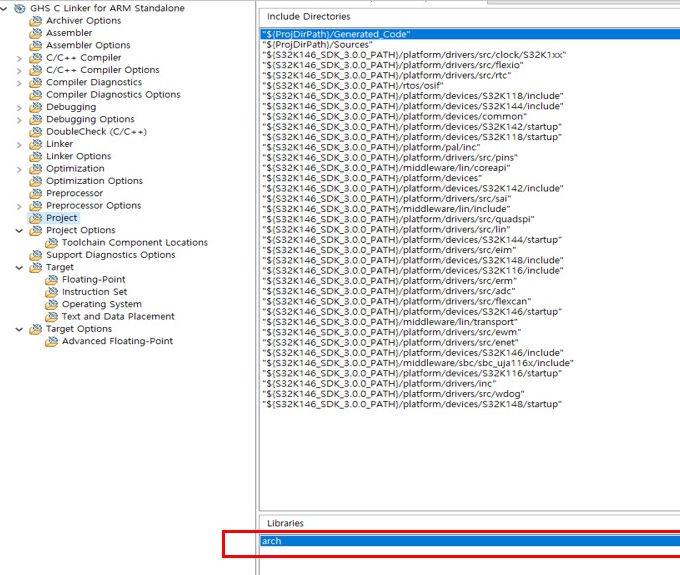Select the platform/pal/inc include path

click(x=371, y=147)
